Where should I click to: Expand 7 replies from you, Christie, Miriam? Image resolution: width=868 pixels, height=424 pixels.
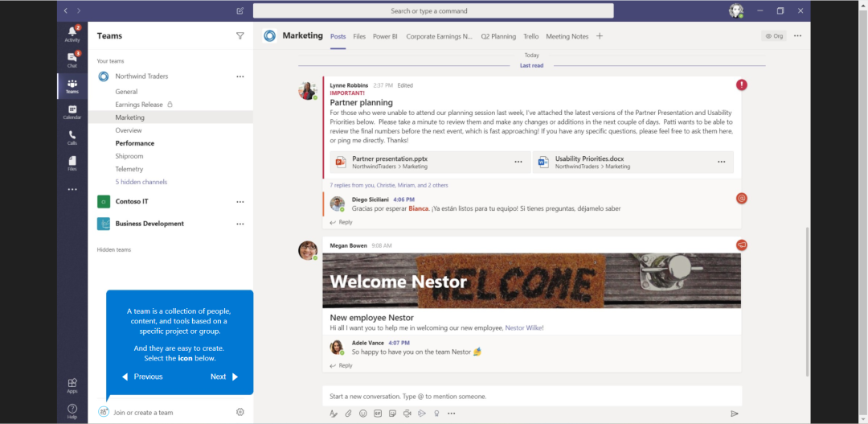pyautogui.click(x=389, y=185)
